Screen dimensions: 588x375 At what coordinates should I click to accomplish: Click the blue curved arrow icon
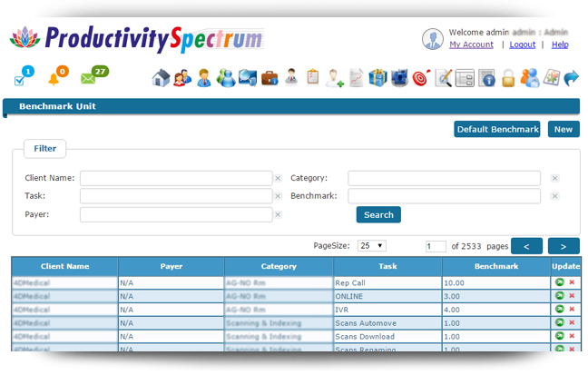(572, 78)
